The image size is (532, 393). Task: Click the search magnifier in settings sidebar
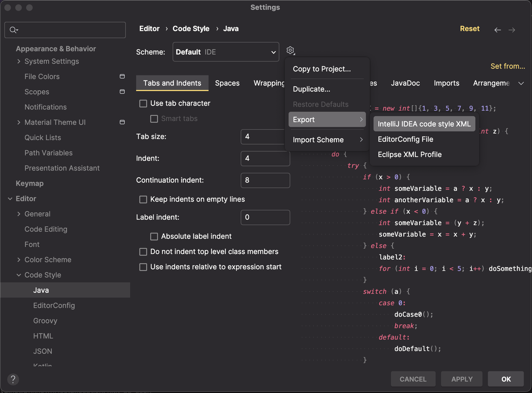(14, 30)
